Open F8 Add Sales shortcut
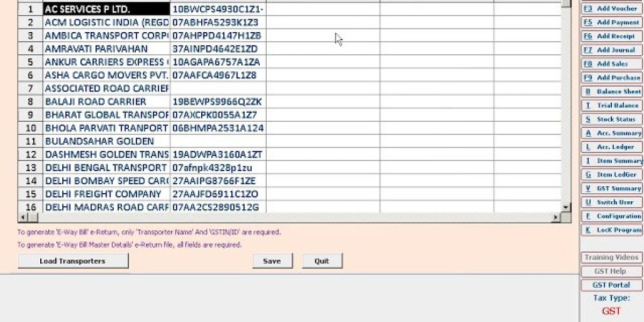 [612, 64]
